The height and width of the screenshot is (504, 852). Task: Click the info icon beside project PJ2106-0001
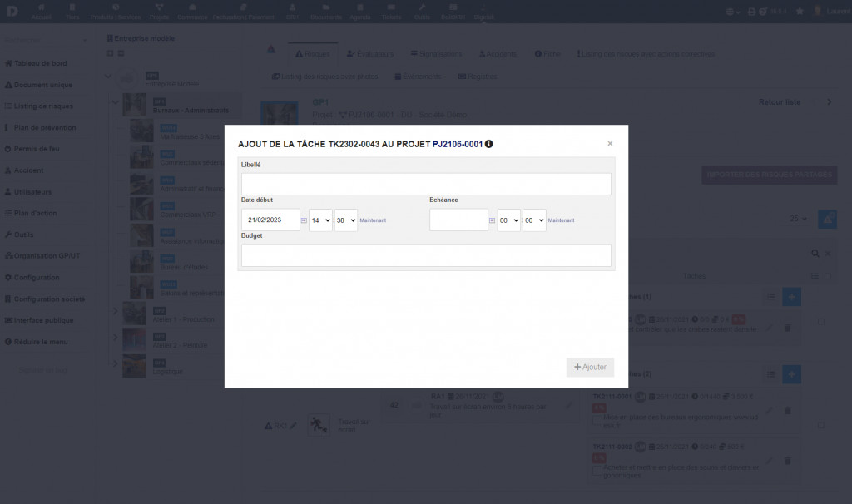489,144
